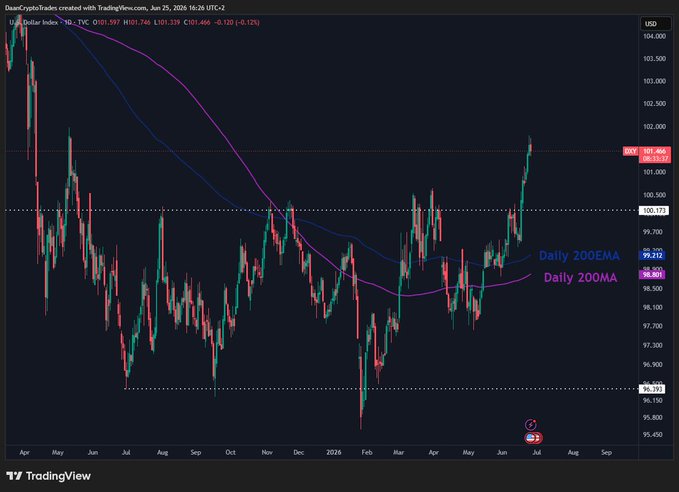
Task: Click the 2026 label on time axis
Action: point(333,452)
